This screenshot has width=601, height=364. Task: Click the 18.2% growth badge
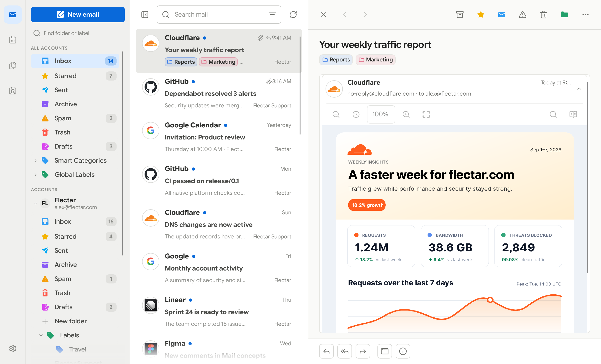(x=367, y=205)
